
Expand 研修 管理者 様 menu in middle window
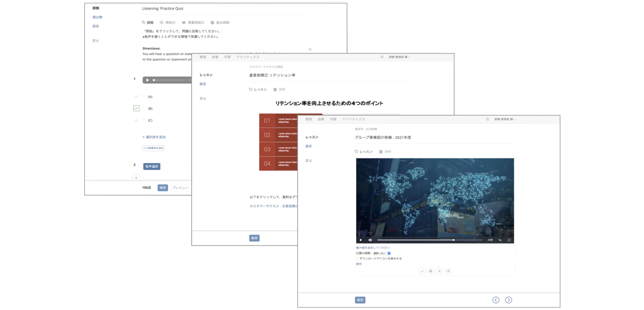399,57
